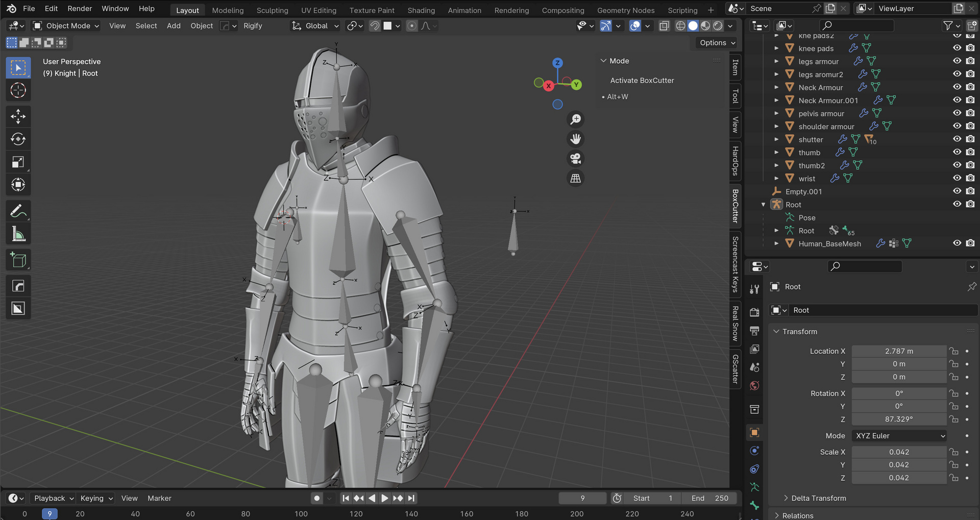Toggle snapping magnet icon
Screen dimensions: 980x520
pos(375,26)
